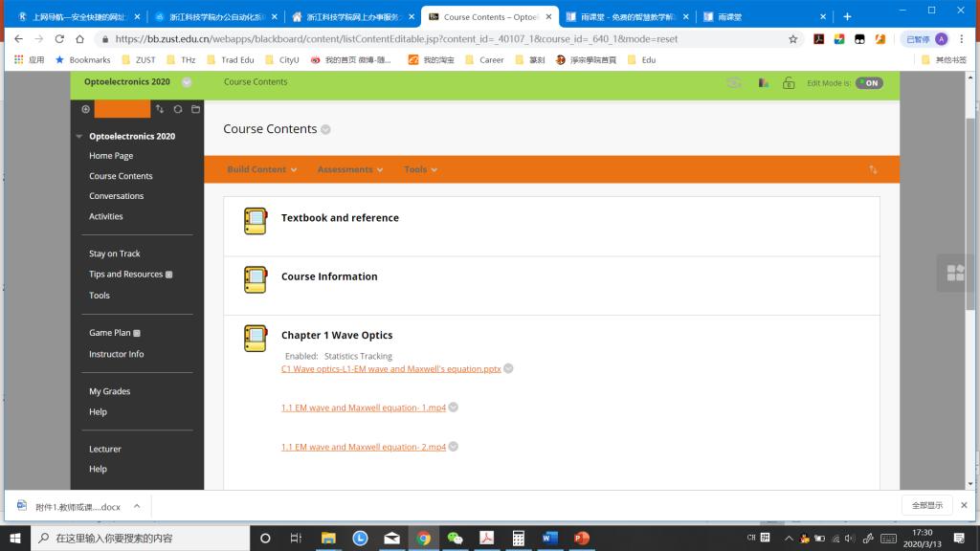Open the course theme palette icon
The image size is (980, 551).
tap(763, 83)
